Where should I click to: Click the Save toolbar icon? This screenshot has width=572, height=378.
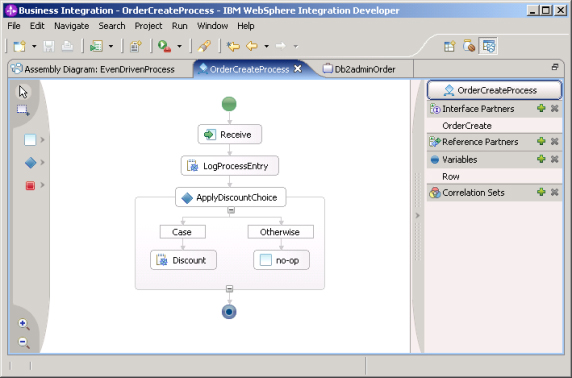tap(49, 46)
